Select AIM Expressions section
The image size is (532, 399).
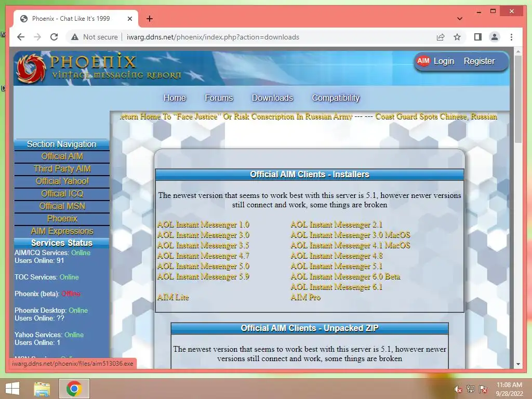[x=62, y=231]
